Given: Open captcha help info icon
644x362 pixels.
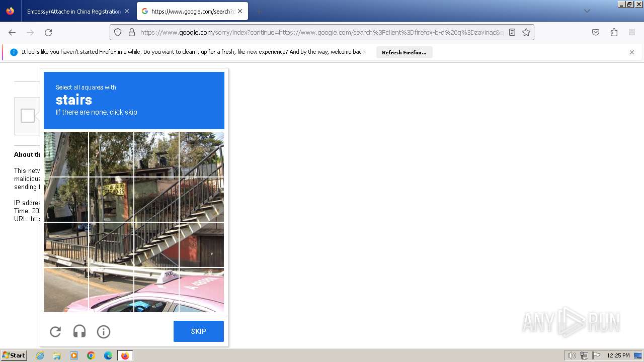Looking at the screenshot, I should coord(104,331).
